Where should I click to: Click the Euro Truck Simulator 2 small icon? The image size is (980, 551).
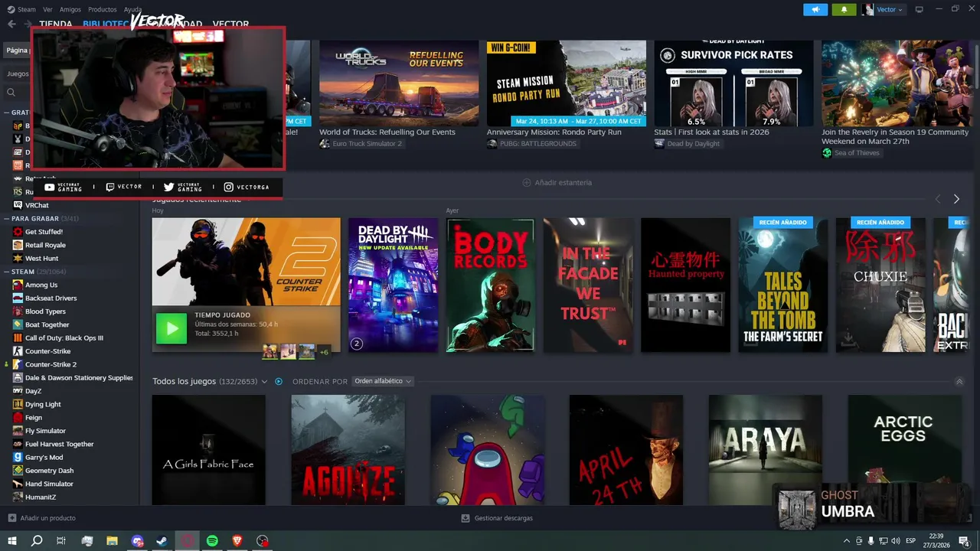click(325, 144)
